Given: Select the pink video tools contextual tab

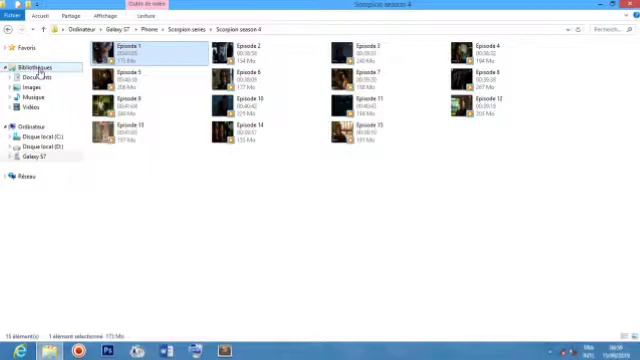Looking at the screenshot, I should [147, 4].
